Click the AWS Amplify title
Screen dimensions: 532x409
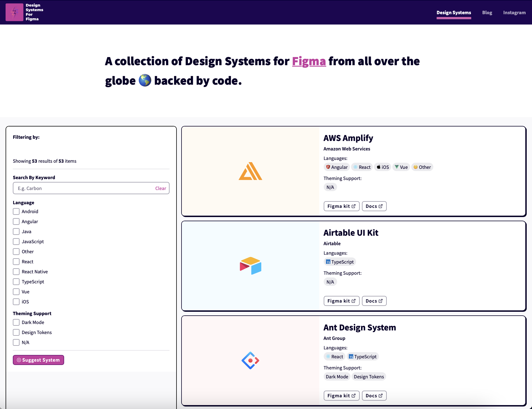tap(348, 138)
